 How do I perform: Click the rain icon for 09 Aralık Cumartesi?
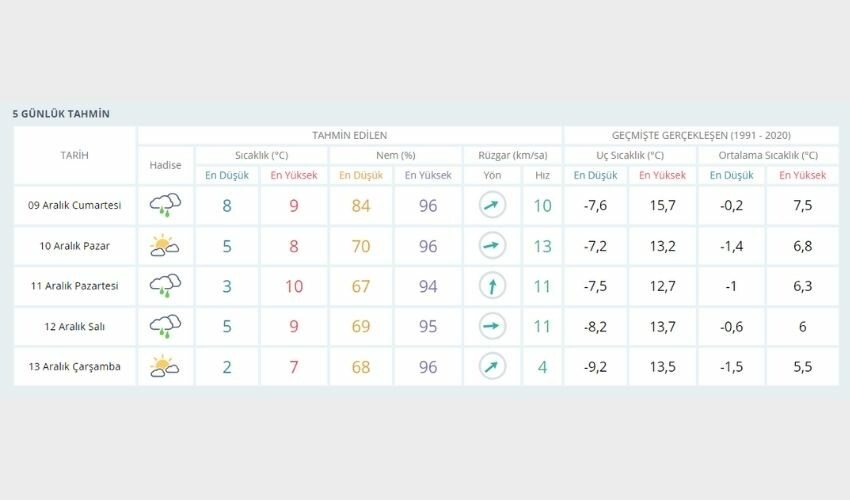pos(165,205)
